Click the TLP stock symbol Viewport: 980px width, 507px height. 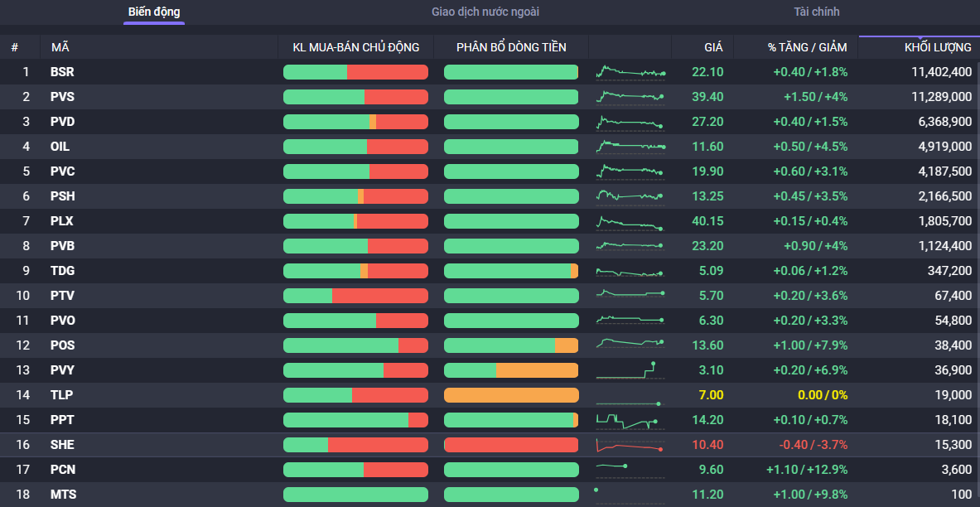click(x=61, y=395)
